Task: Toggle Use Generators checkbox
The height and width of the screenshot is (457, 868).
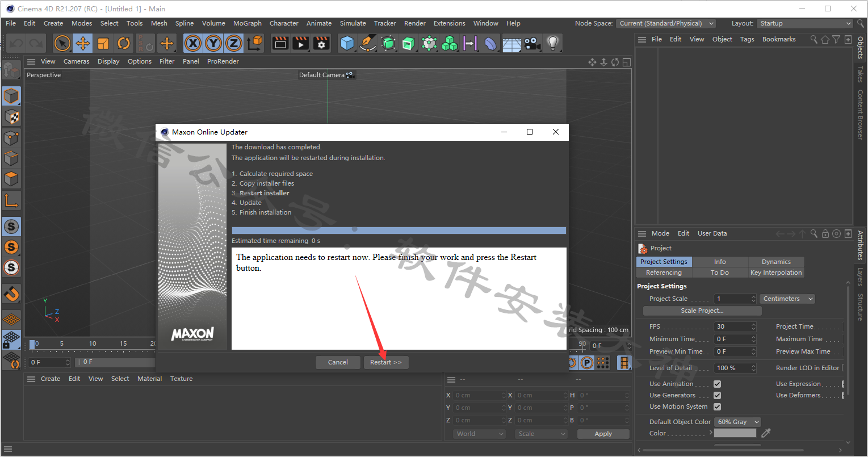Action: point(717,395)
